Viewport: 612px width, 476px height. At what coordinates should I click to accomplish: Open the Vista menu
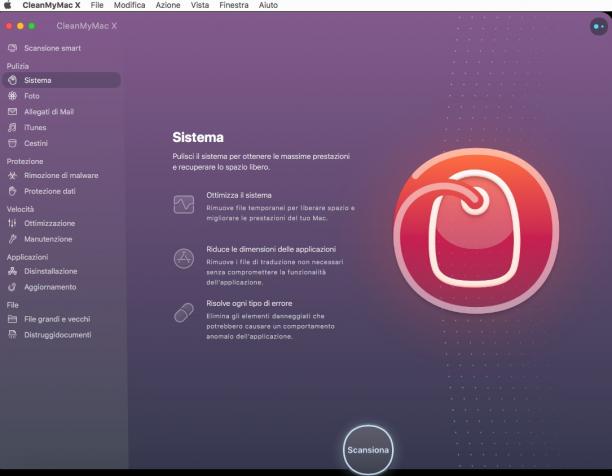(199, 5)
